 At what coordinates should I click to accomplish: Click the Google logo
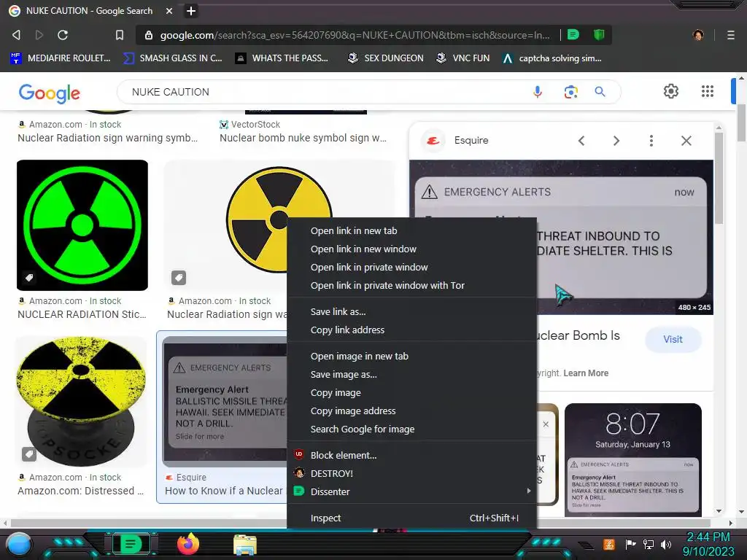click(50, 93)
